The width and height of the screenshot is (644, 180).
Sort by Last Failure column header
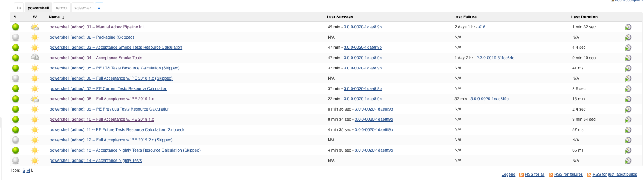coord(465,17)
